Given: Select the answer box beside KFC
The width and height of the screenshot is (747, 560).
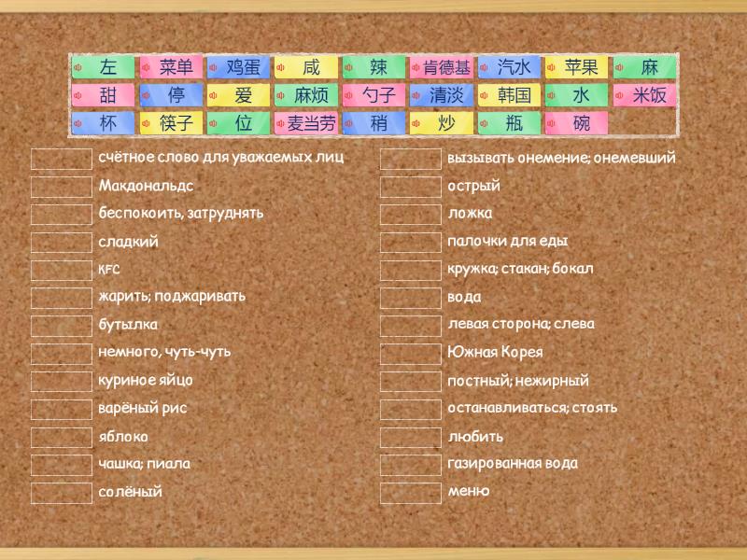Looking at the screenshot, I should [62, 271].
